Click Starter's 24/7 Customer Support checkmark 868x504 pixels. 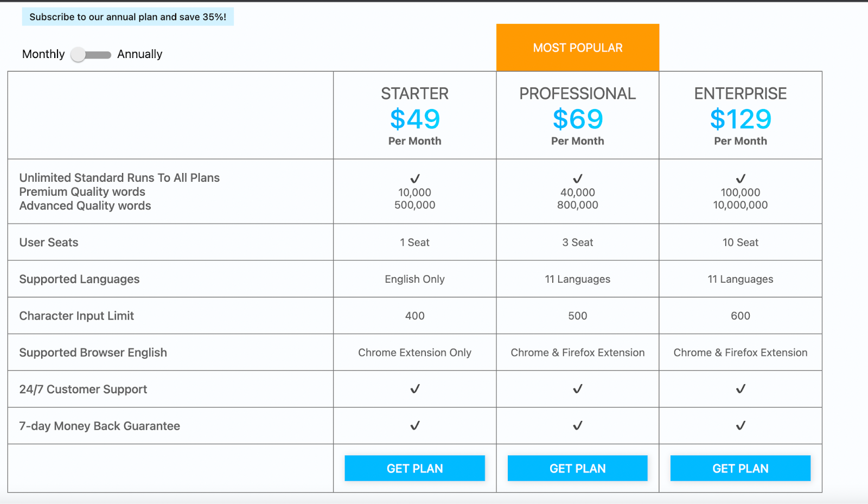pyautogui.click(x=415, y=389)
